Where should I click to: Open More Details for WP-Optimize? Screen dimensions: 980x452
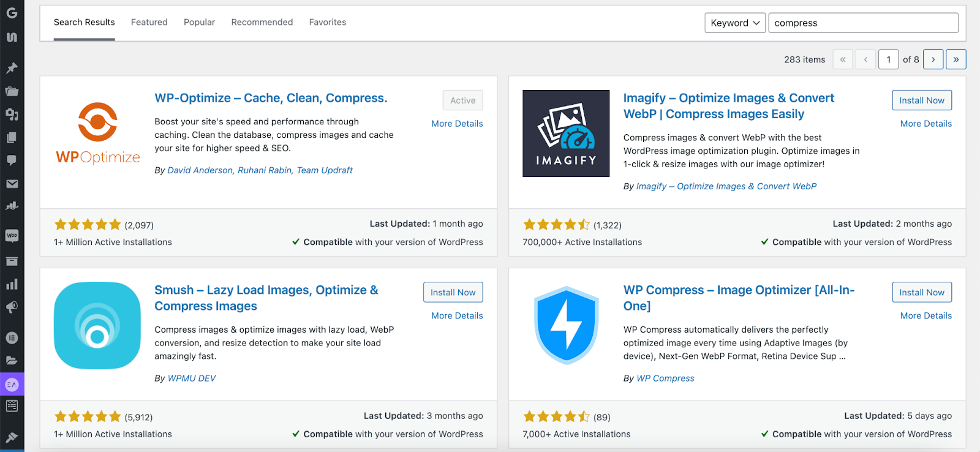457,124
